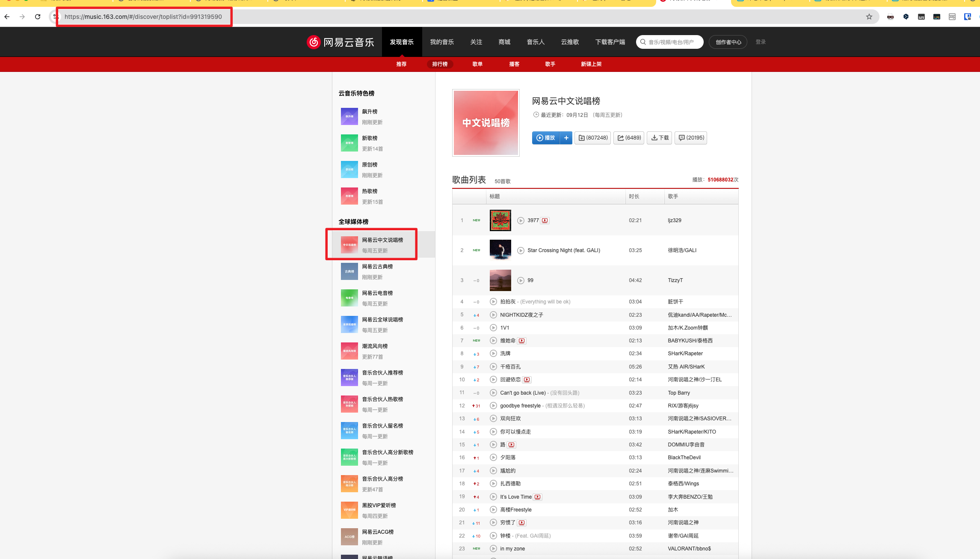The width and height of the screenshot is (980, 559).
Task: Click the 登录 login link
Action: click(x=760, y=42)
